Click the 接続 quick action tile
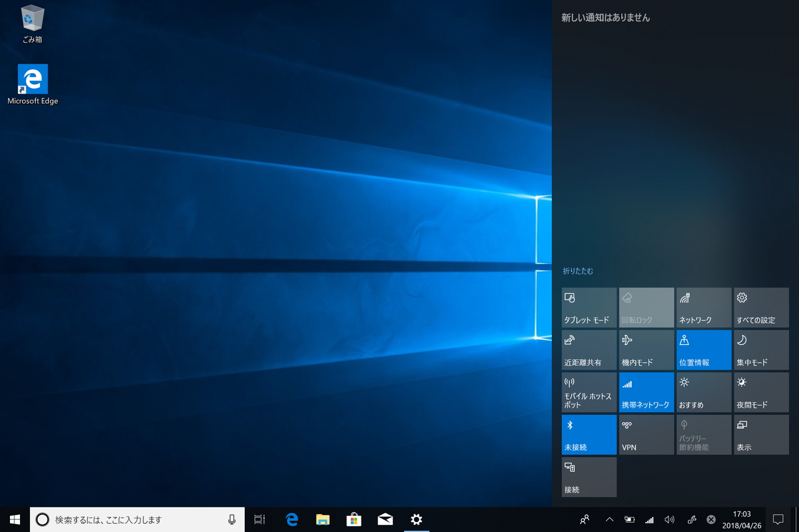799x532 pixels. tap(588, 476)
